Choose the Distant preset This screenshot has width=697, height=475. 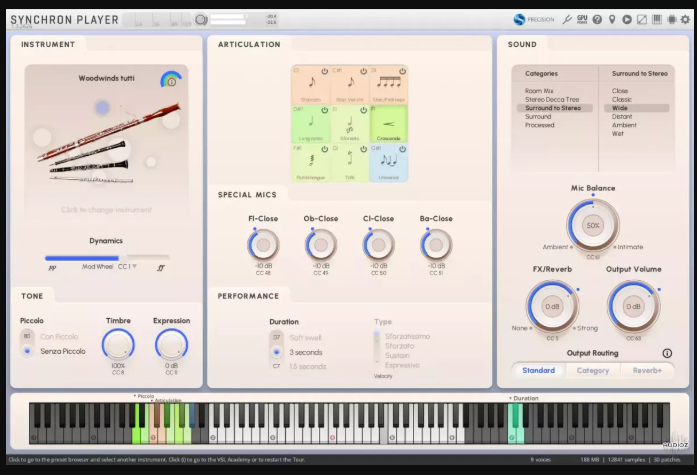(x=622, y=116)
